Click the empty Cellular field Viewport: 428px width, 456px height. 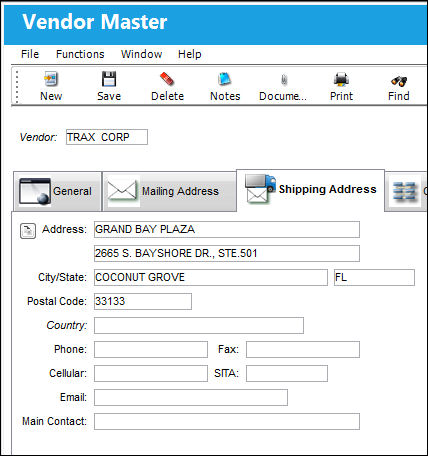pyautogui.click(x=151, y=373)
